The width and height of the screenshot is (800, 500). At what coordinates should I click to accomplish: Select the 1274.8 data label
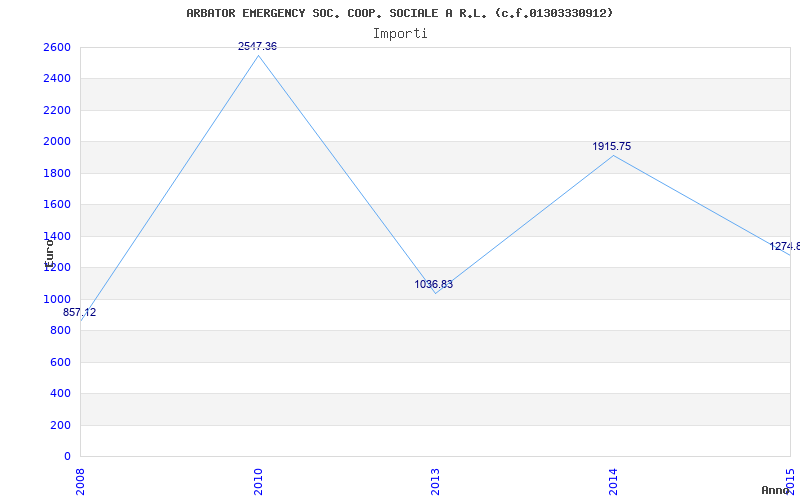coord(785,246)
